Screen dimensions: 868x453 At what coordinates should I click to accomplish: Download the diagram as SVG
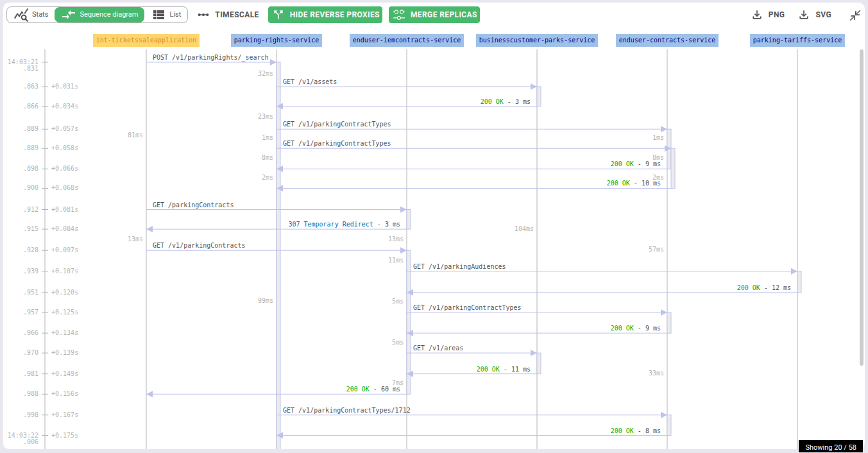[x=815, y=15]
